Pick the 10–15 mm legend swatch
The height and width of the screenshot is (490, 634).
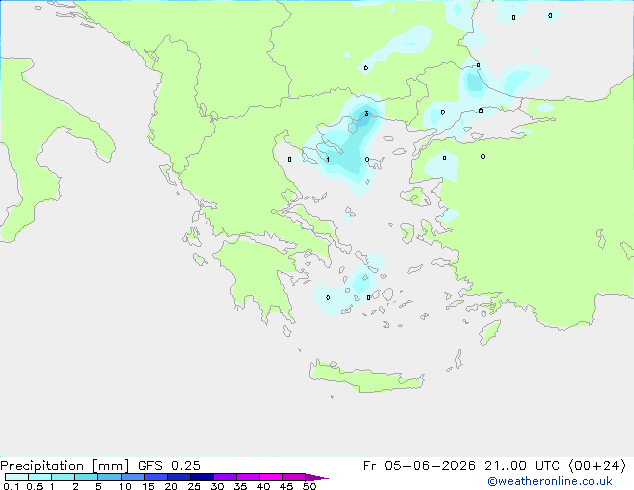(132, 477)
